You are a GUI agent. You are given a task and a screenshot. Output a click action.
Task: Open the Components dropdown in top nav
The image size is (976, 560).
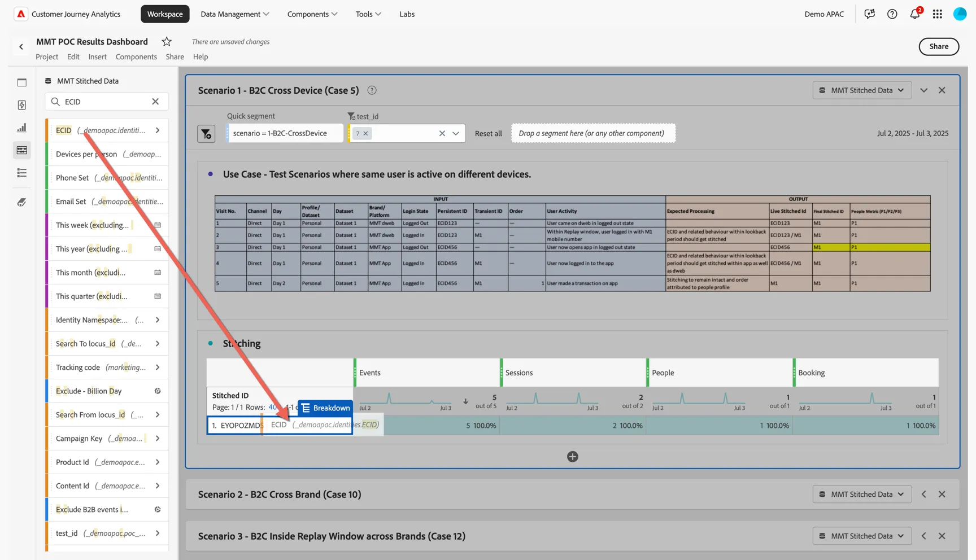312,14
